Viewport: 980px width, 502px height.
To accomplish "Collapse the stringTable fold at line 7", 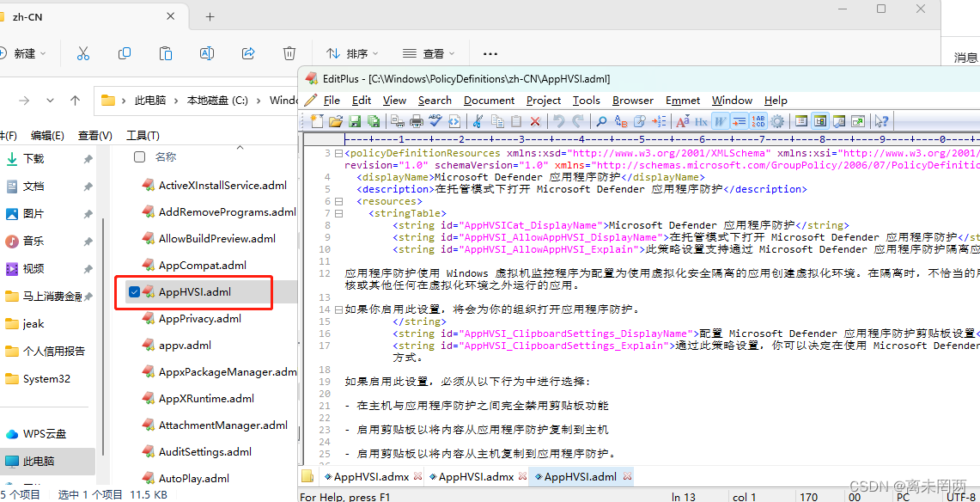I will click(338, 213).
